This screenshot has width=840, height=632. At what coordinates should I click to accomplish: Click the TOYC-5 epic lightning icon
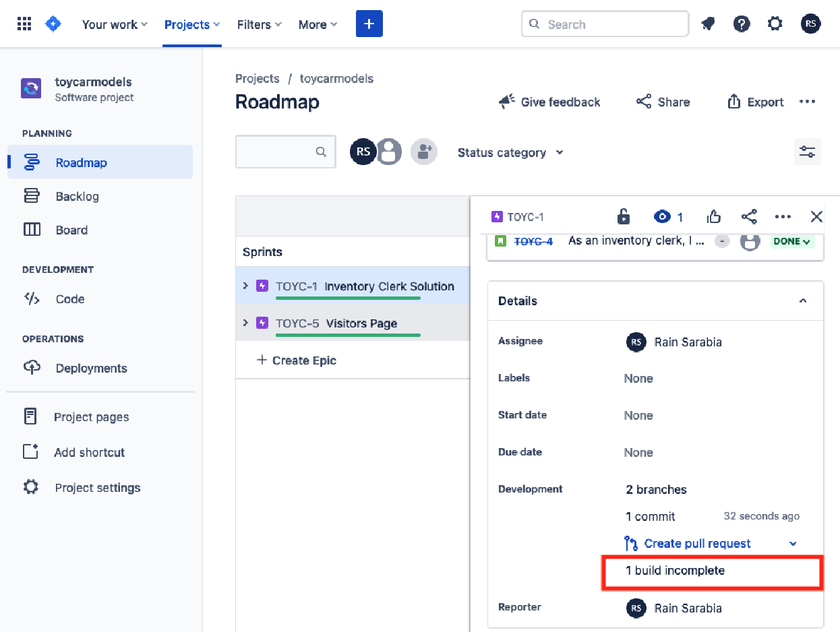262,323
